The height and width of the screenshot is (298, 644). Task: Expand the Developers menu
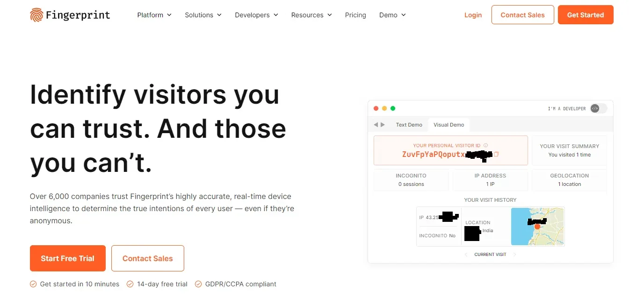(256, 15)
